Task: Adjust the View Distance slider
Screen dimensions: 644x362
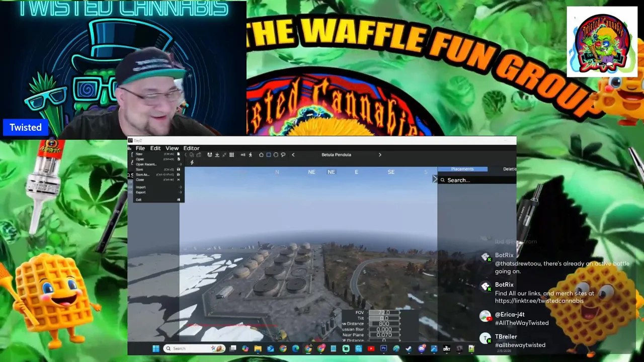Action: point(384,324)
